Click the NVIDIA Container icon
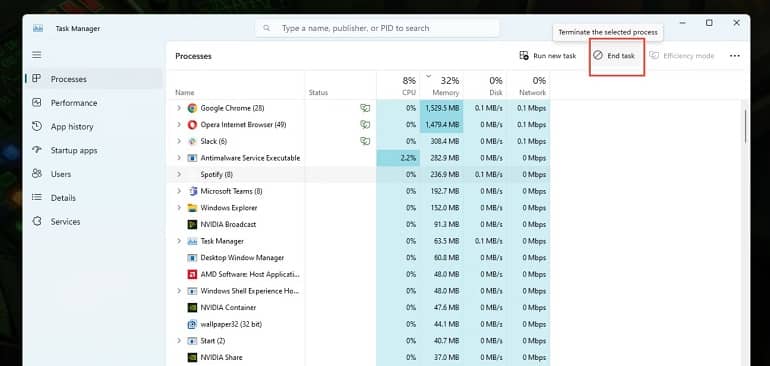 tap(192, 308)
